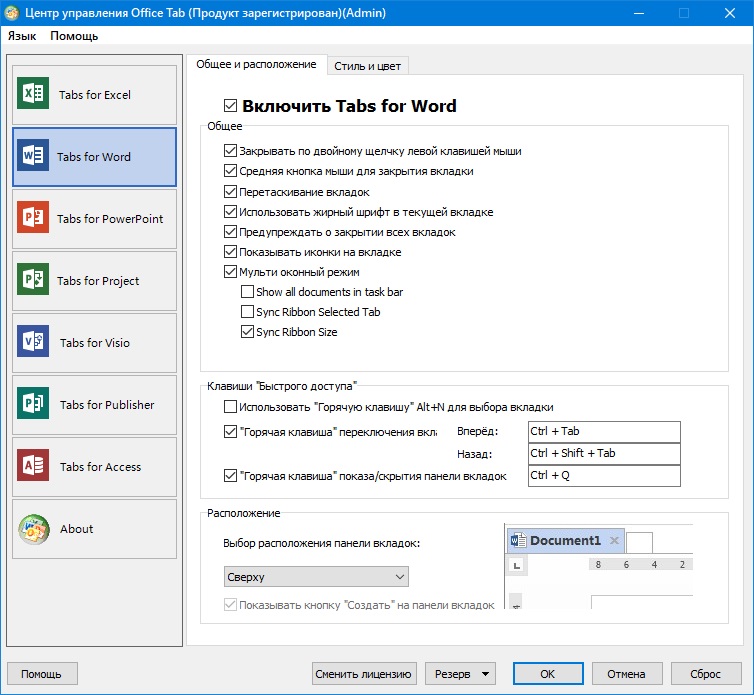The image size is (754, 695).
Task: Open Tabs for Access icon
Action: click(x=33, y=467)
